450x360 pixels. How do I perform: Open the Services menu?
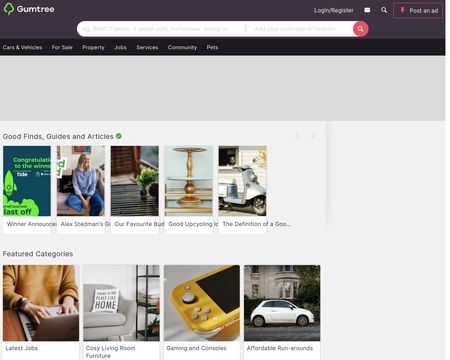pos(147,47)
